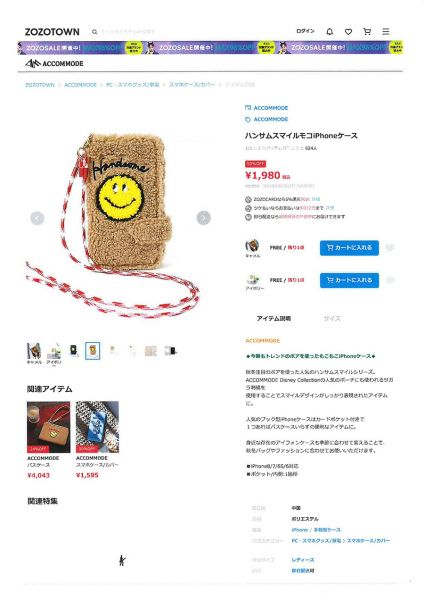Favorite the camel color variant heart

(390, 248)
